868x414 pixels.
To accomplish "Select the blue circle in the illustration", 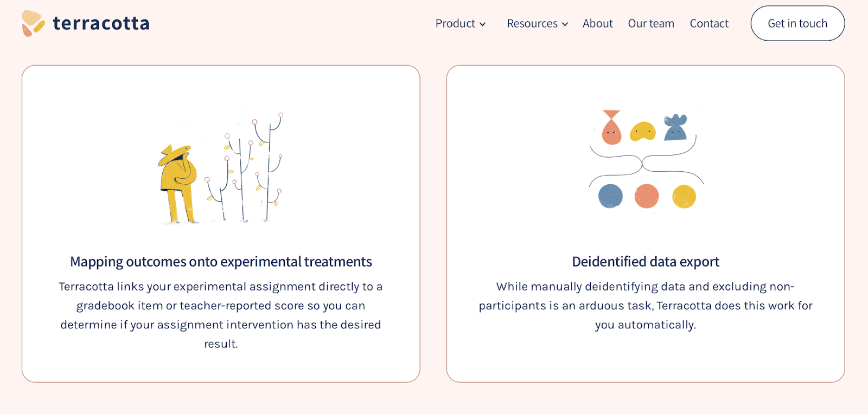I will point(610,196).
